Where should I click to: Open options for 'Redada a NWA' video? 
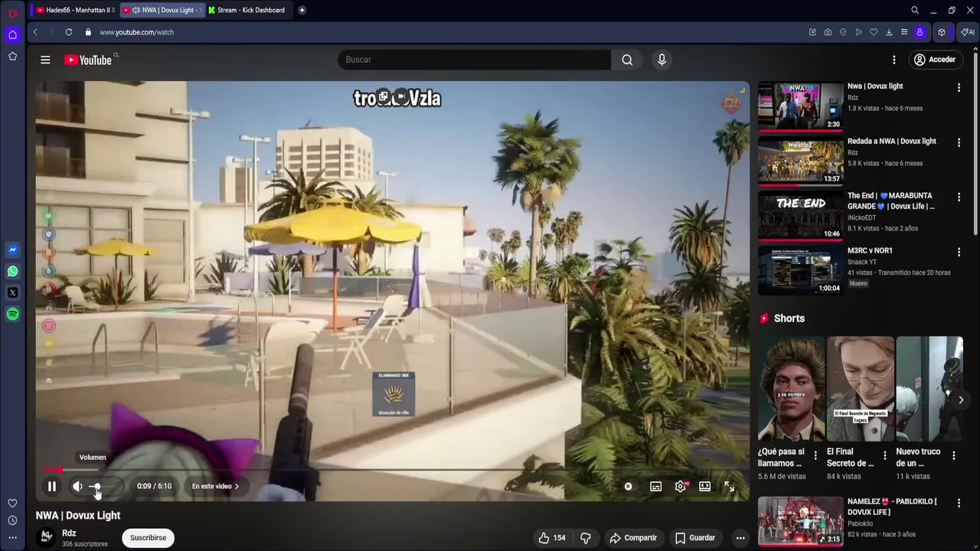(x=959, y=143)
